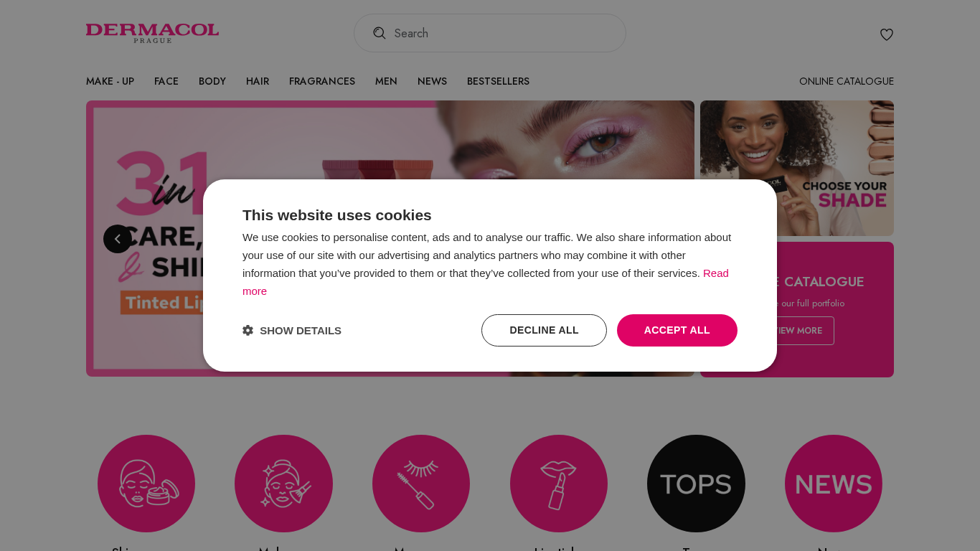Accept all cookies
This screenshot has height=551, width=980.
[x=677, y=330]
